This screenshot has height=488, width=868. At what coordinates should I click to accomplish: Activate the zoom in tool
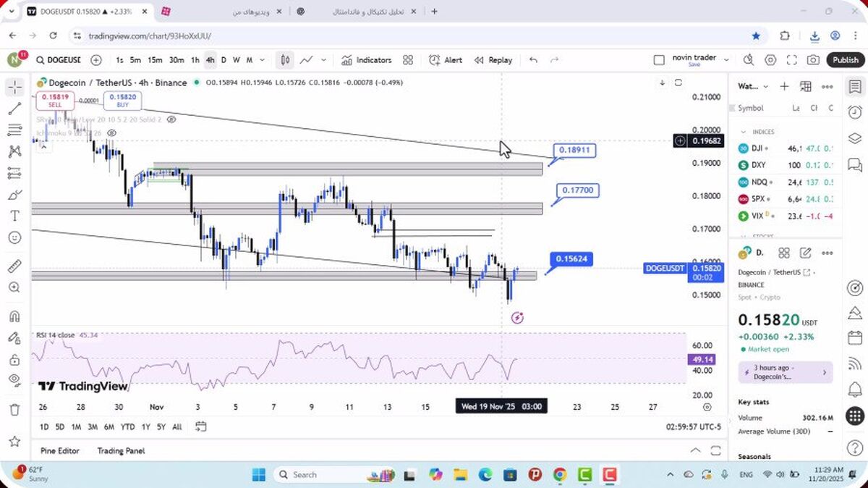[x=14, y=287]
